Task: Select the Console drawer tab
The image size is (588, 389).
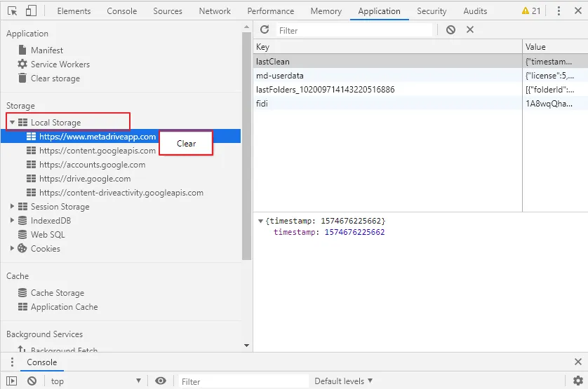Action: point(41,362)
